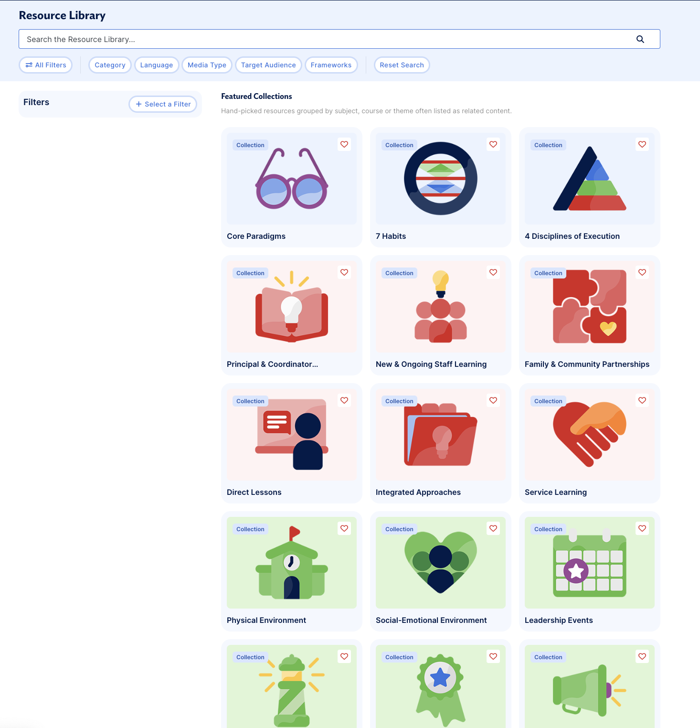The width and height of the screenshot is (700, 728).
Task: Favorite the Service Learning collection
Action: coord(642,400)
